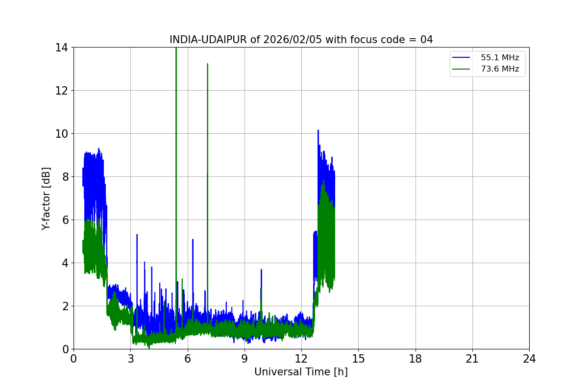
Task: Click the 73.6 MHz legend label
Action: pyautogui.click(x=500, y=69)
